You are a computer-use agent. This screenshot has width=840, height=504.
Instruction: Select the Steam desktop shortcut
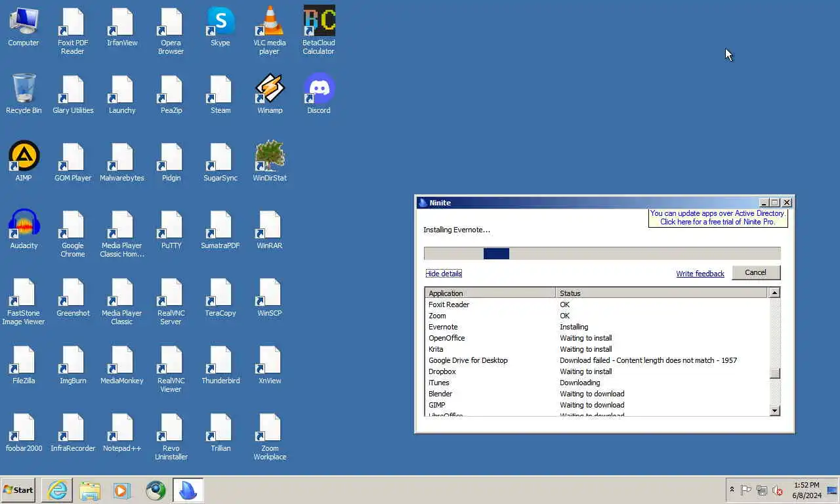pos(220,95)
